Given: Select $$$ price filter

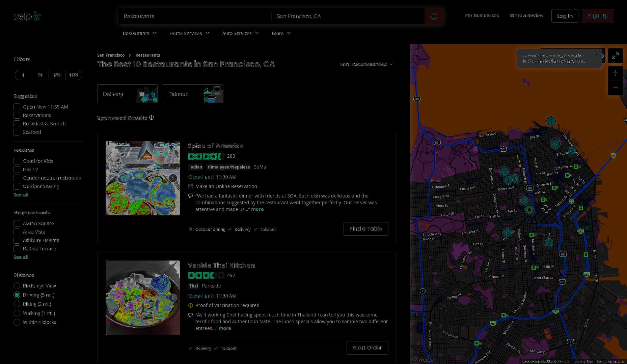Looking at the screenshot, I should coord(57,75).
